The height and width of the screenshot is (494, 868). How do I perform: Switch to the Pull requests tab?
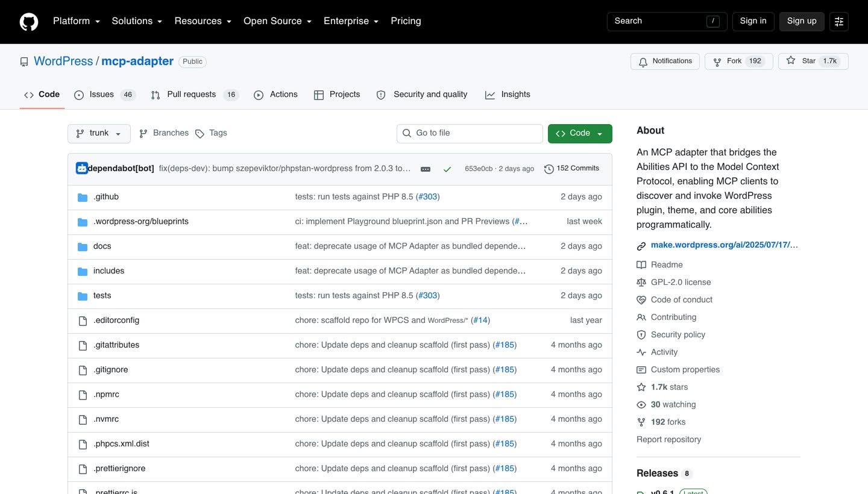[x=195, y=95]
